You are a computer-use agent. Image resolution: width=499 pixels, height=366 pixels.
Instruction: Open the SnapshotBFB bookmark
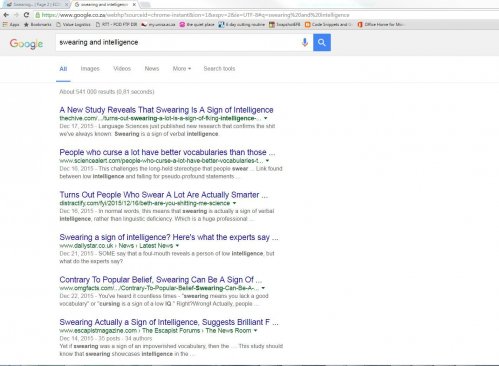pyautogui.click(x=285, y=25)
